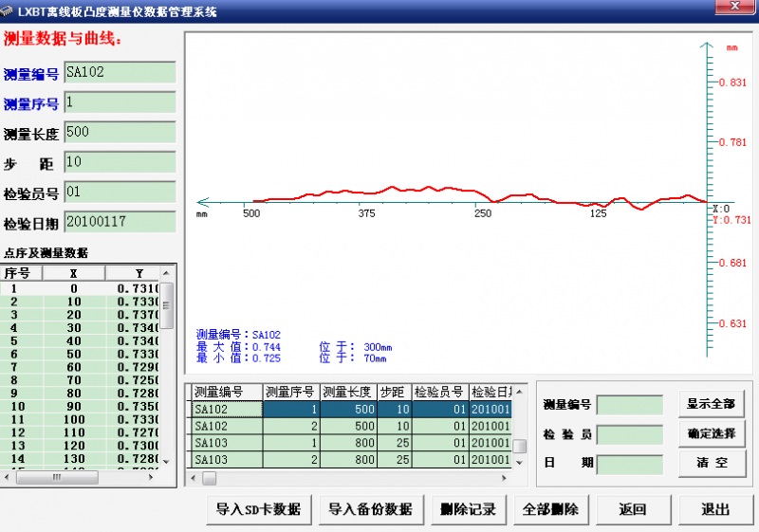Click the empty 测量编号 filter field
759x532 pixels.
click(x=630, y=405)
